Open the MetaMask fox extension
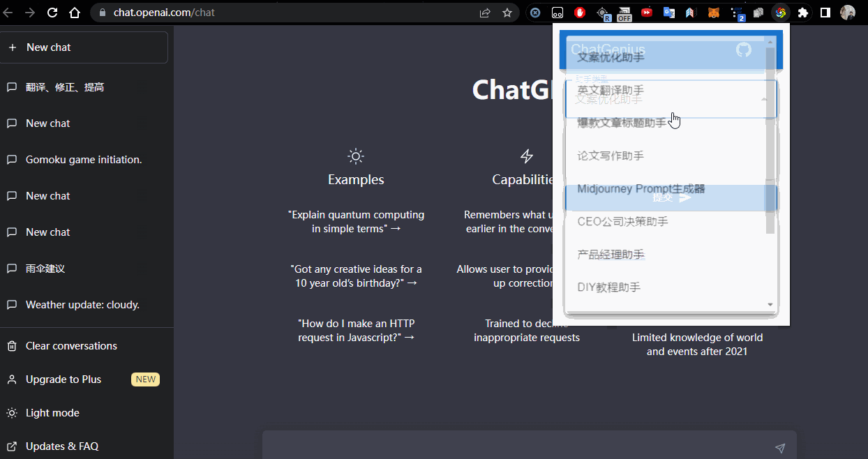Screen dimensions: 868x459 pos(714,13)
